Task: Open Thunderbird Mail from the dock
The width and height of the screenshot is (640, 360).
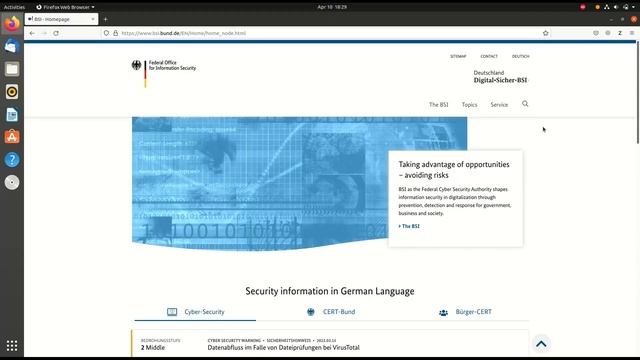Action: [x=12, y=46]
